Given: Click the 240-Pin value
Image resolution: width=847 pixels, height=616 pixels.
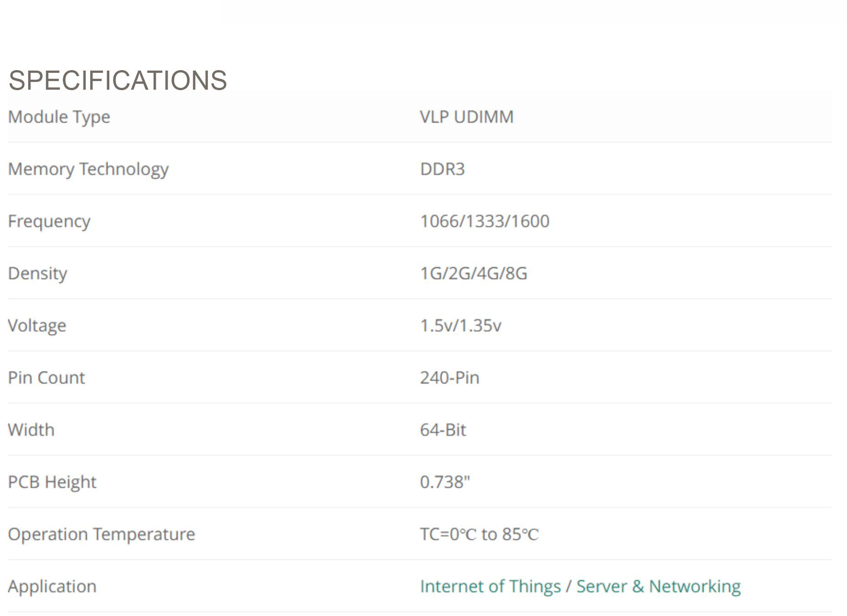Looking at the screenshot, I should [x=450, y=378].
